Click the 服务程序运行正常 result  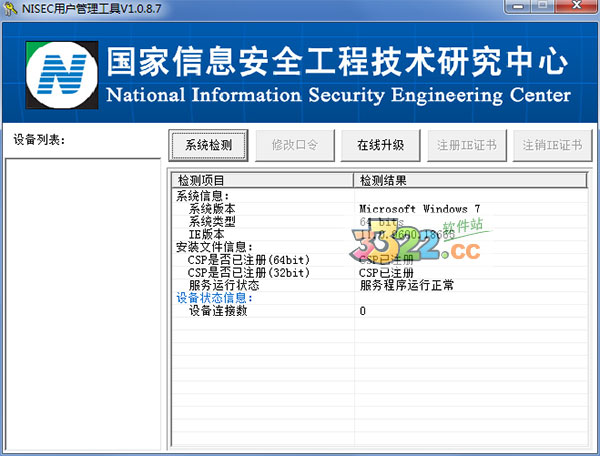tap(407, 285)
